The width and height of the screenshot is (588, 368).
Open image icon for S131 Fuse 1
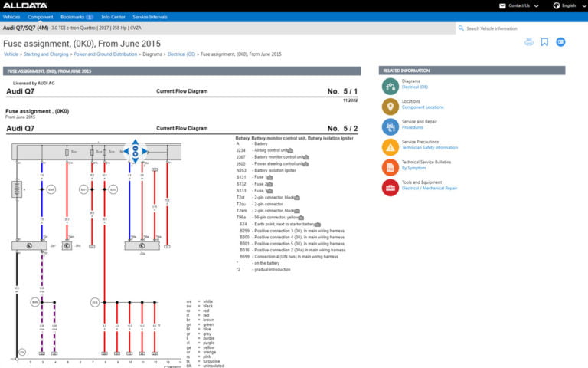coord(269,177)
